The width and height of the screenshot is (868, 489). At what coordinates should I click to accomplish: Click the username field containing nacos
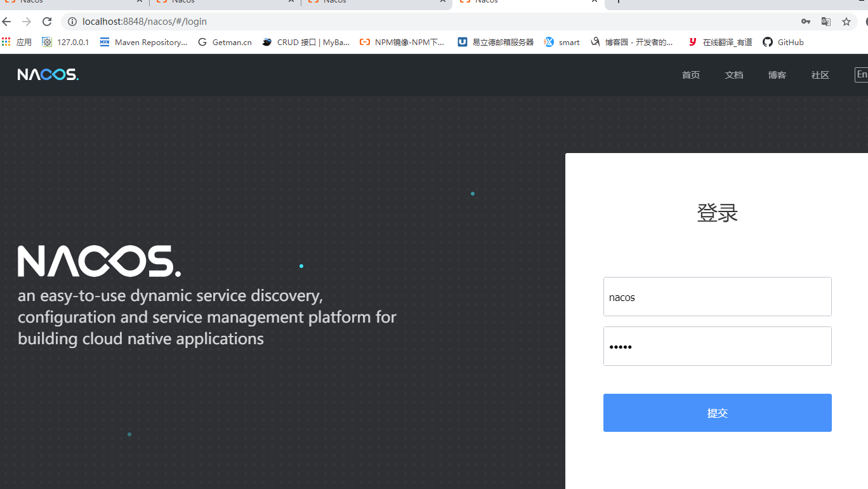[x=718, y=297]
